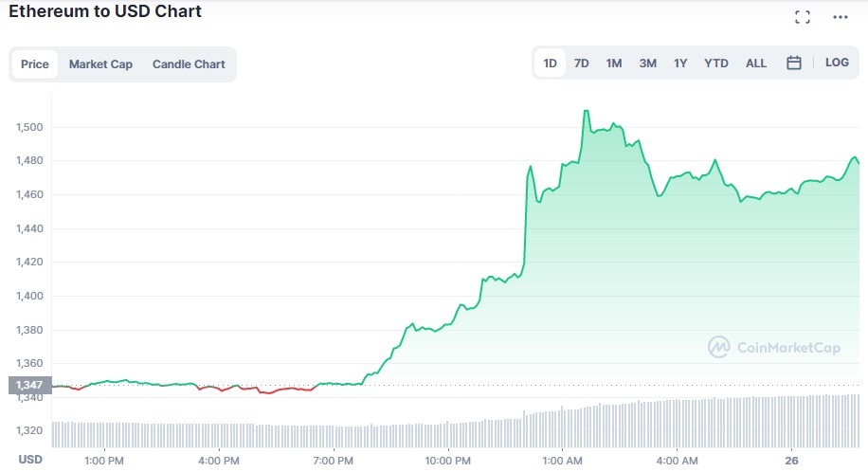868x472 pixels.
Task: Select the 7D time range
Action: coord(582,64)
